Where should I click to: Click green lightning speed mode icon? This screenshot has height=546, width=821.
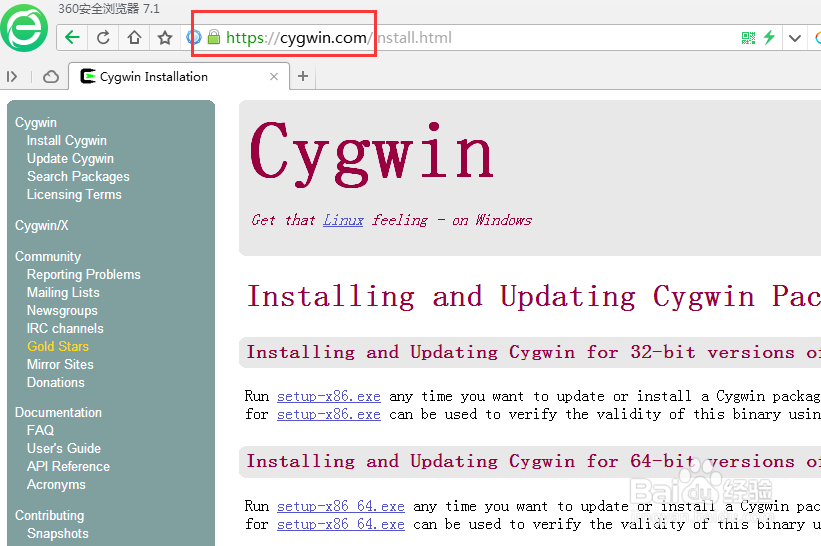[x=769, y=37]
